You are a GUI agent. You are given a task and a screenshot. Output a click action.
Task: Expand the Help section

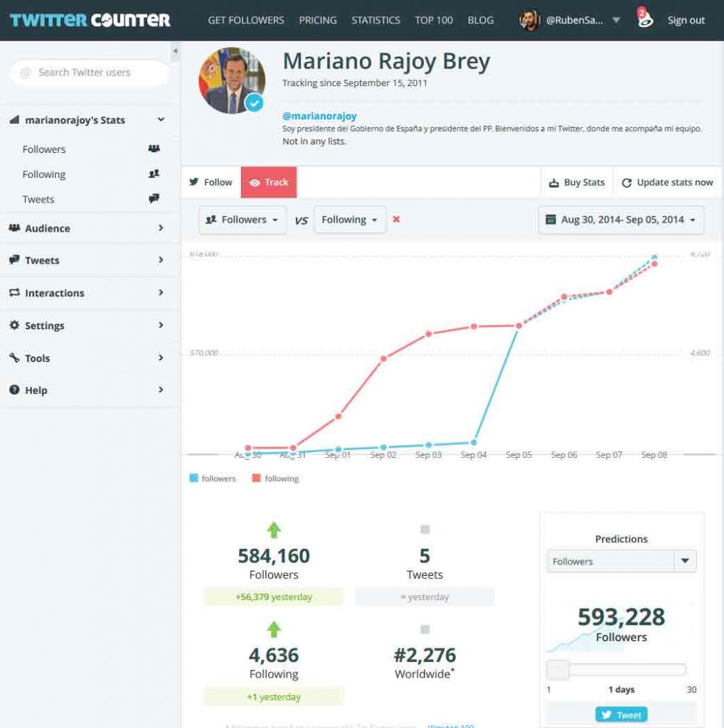(x=161, y=390)
